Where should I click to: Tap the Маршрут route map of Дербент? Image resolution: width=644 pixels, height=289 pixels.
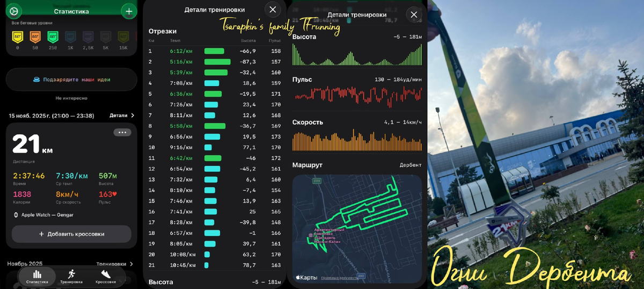pos(357,229)
